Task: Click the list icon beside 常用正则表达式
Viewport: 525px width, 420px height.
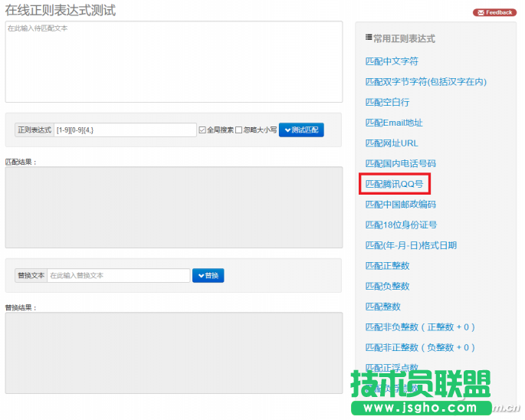Action: click(x=369, y=38)
